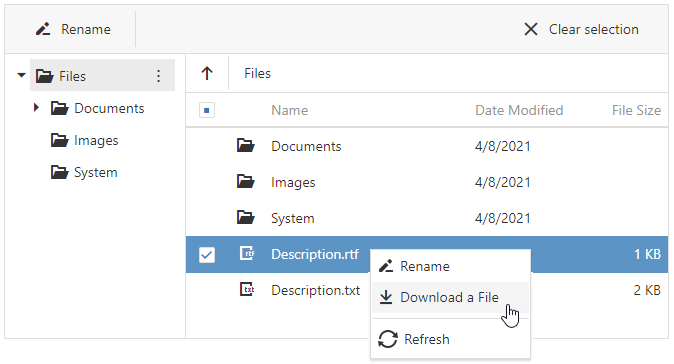Click the 4/8/2021 date of Documents row

click(x=502, y=146)
